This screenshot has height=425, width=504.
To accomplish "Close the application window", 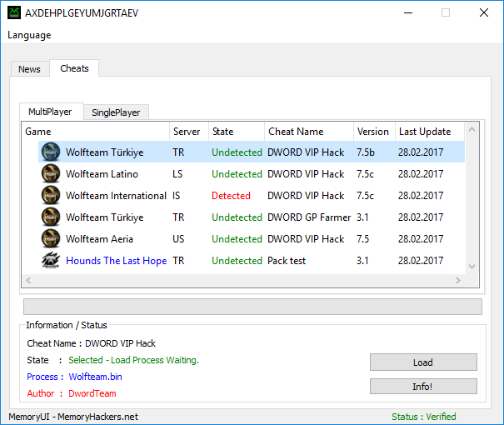I will click(x=484, y=12).
